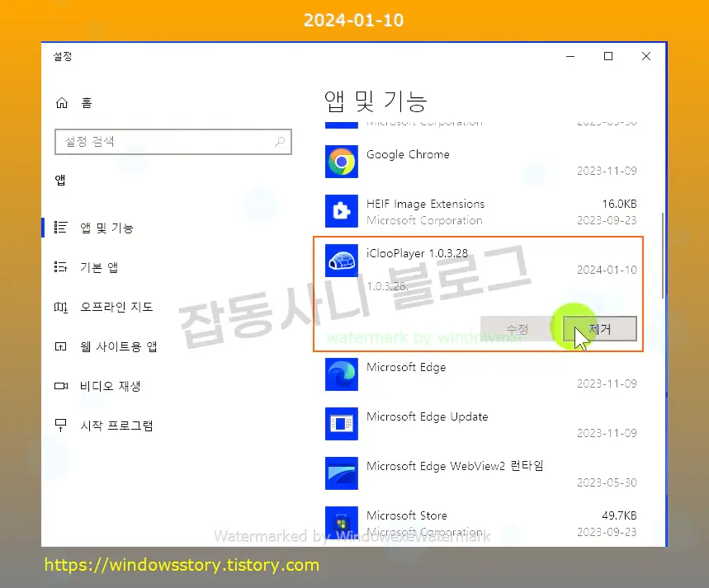
Task: Click the app list vertical scrollbar
Action: (x=663, y=256)
